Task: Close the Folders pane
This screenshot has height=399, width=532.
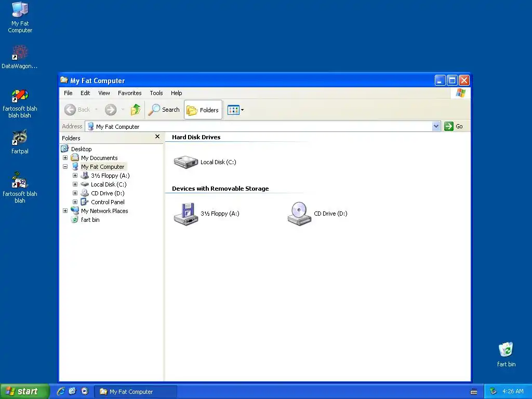Action: (157, 137)
